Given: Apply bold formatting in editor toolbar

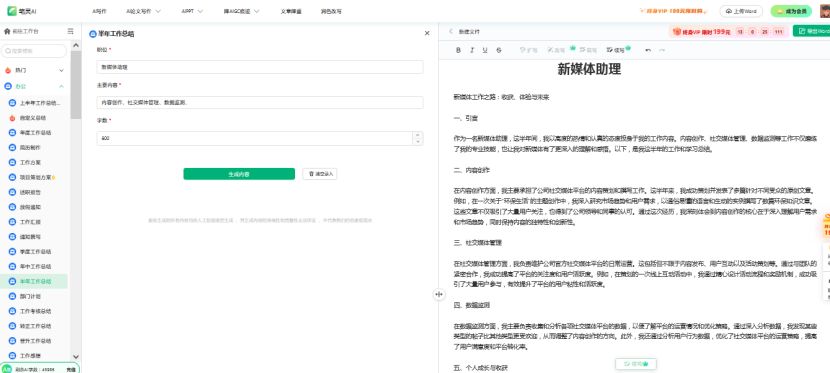Looking at the screenshot, I should pyautogui.click(x=458, y=50).
